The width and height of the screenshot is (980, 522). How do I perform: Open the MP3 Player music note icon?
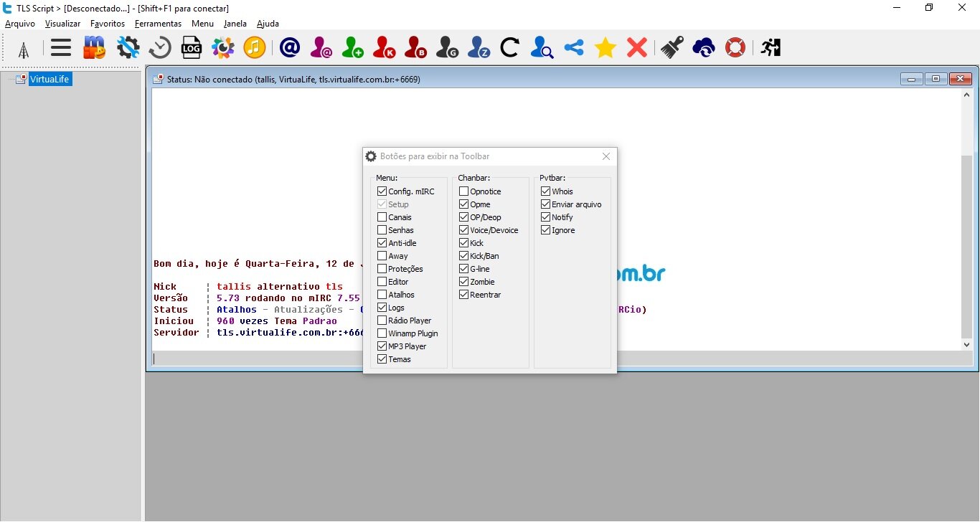[x=254, y=48]
